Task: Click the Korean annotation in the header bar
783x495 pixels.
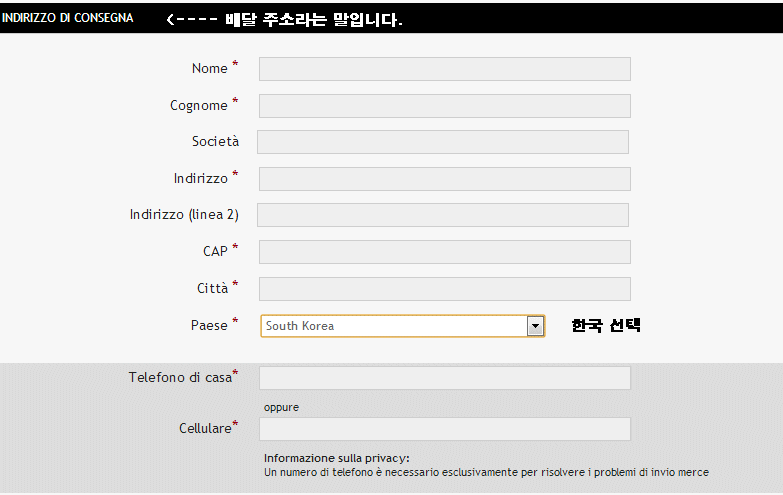Action: (x=284, y=19)
